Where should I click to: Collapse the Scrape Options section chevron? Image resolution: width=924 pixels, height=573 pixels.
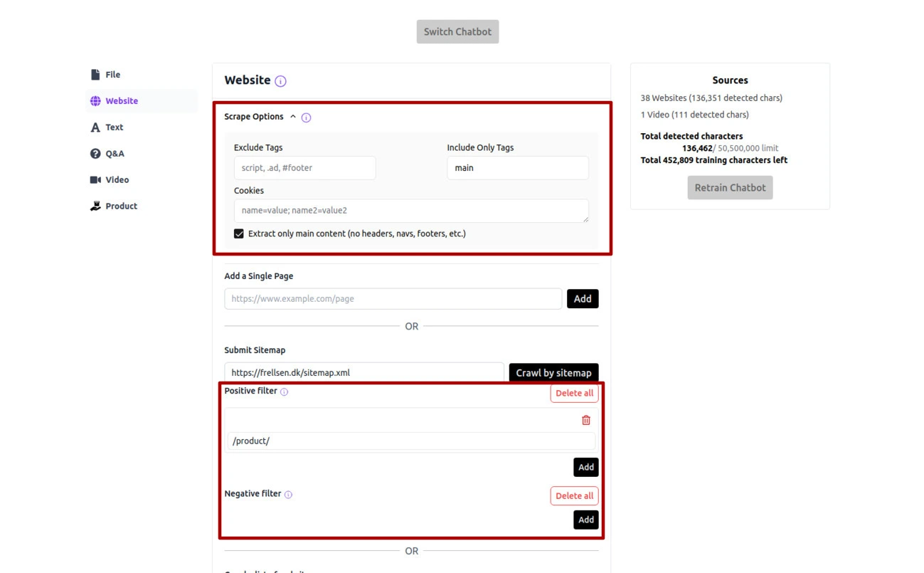point(292,117)
